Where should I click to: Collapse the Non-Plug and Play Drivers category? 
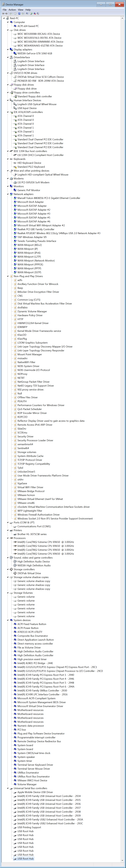pos(8,276)
